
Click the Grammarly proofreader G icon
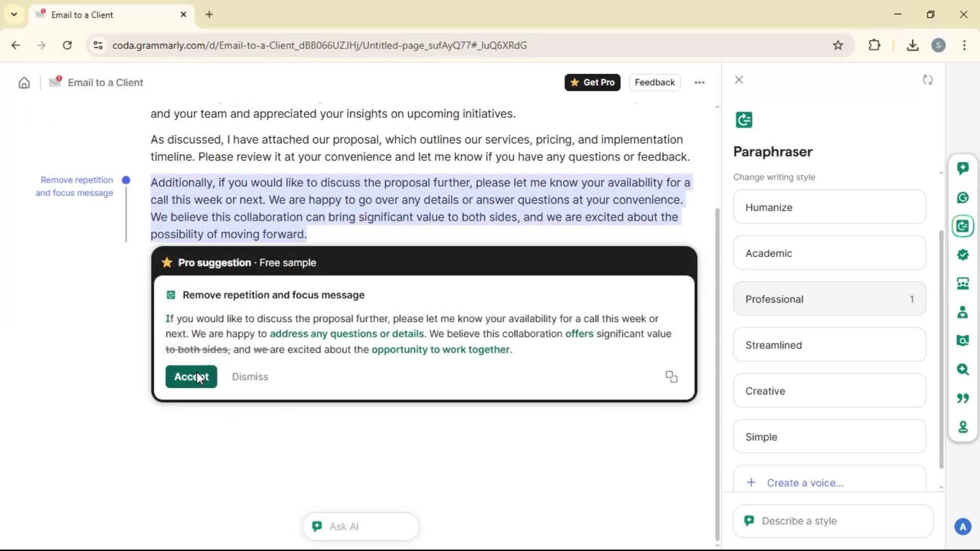[963, 197]
